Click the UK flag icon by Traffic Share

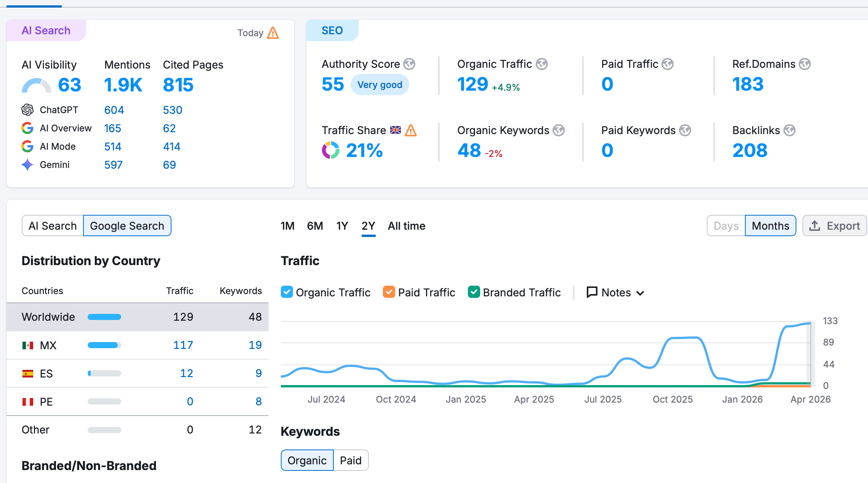point(396,130)
